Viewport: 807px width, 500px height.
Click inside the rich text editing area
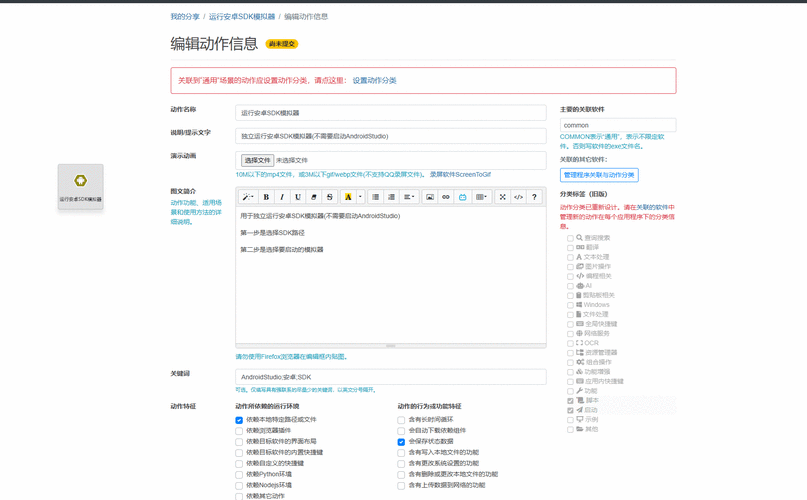pos(391,275)
